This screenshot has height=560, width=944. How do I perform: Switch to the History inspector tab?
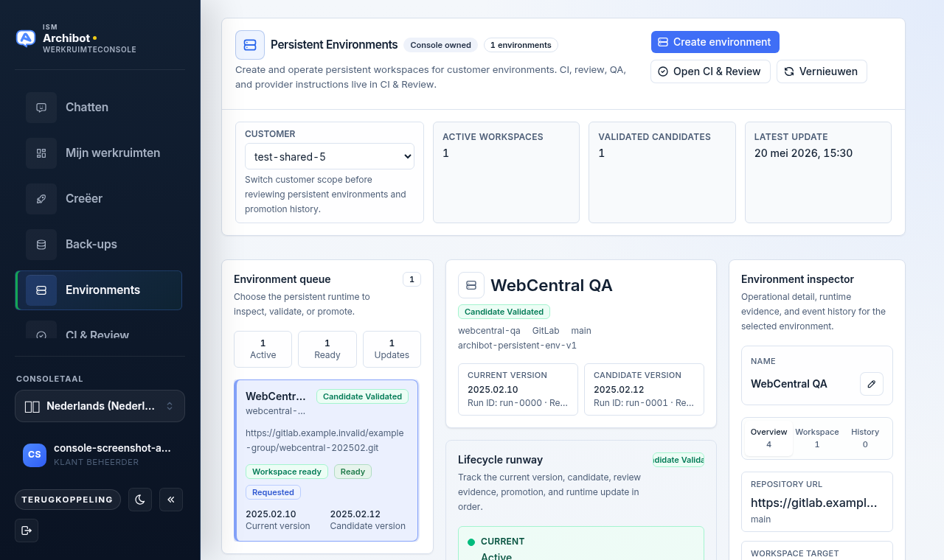point(865,438)
